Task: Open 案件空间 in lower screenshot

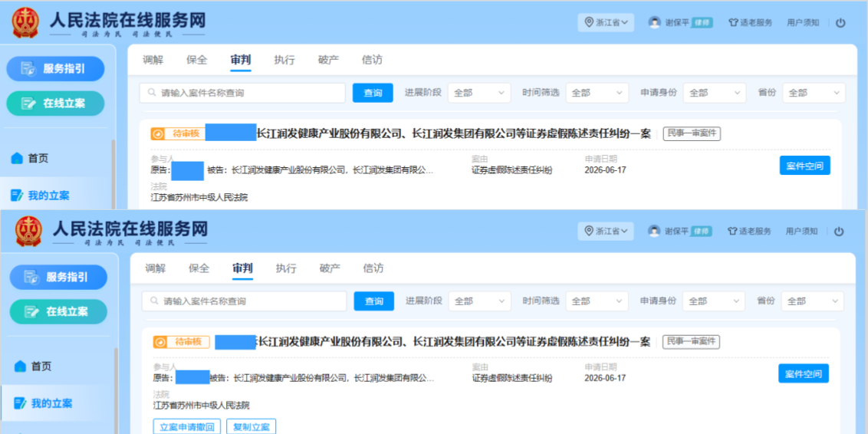Action: [804, 373]
